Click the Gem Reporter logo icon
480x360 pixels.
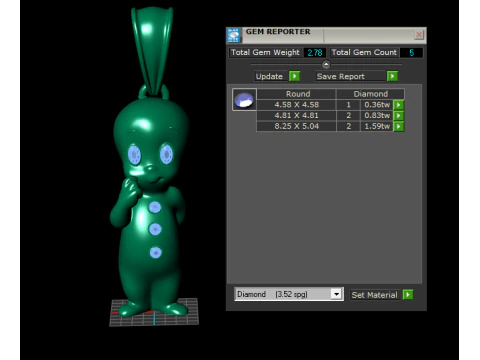pyautogui.click(x=234, y=35)
